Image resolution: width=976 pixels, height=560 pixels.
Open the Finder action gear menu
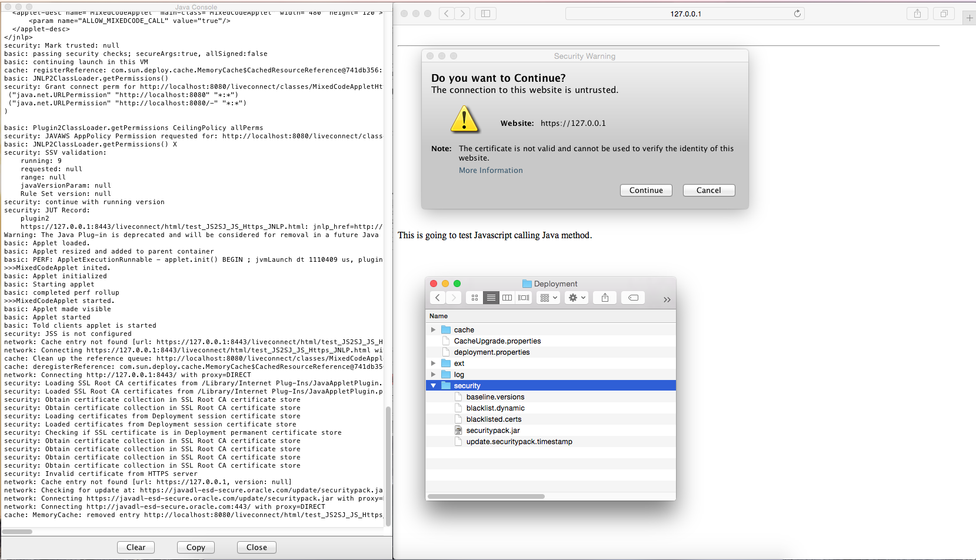pyautogui.click(x=577, y=298)
